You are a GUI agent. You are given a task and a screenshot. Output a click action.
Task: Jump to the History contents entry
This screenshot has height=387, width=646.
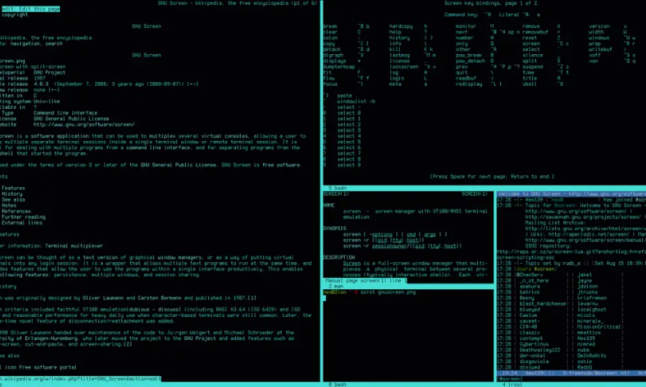click(12, 194)
